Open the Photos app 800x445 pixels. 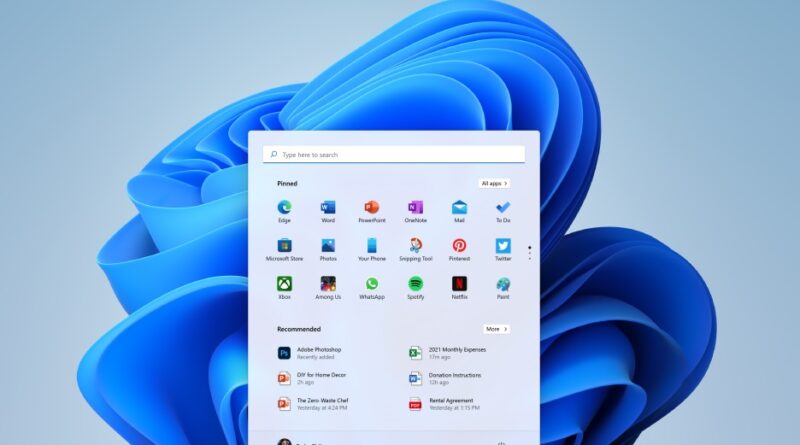328,250
